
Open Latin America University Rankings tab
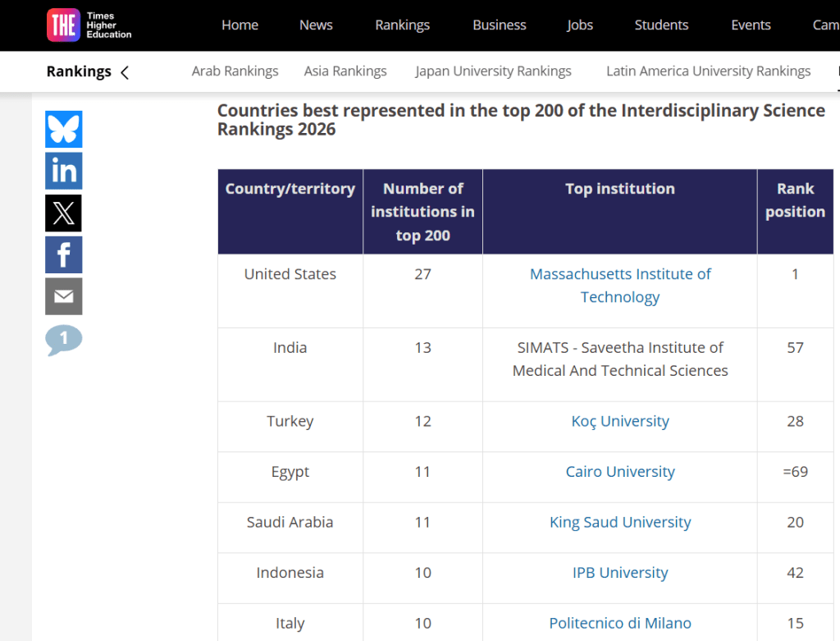[708, 71]
